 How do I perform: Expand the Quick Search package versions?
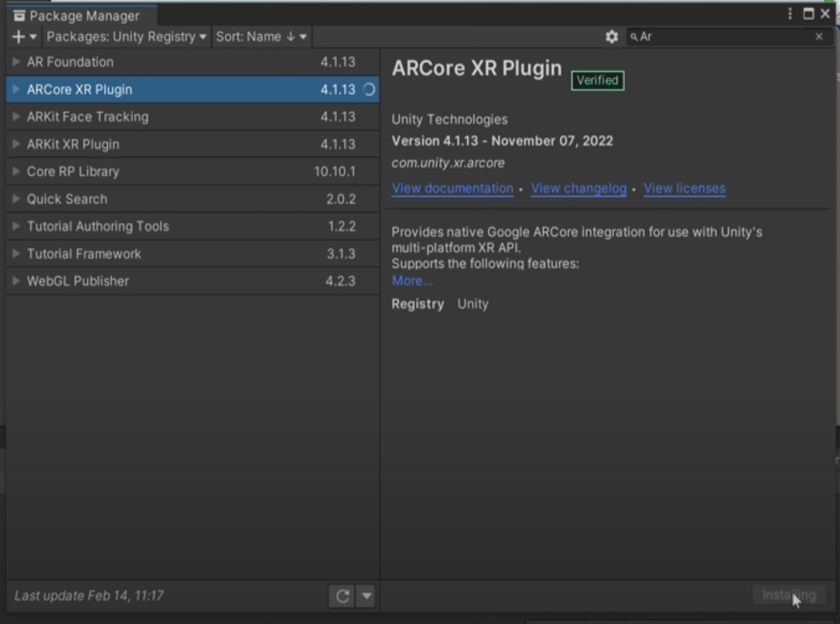pos(16,198)
